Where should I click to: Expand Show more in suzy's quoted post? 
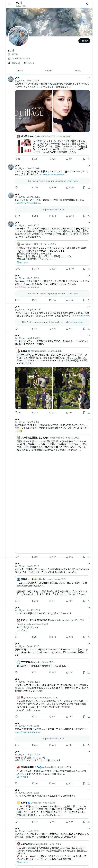[x=22, y=262]
